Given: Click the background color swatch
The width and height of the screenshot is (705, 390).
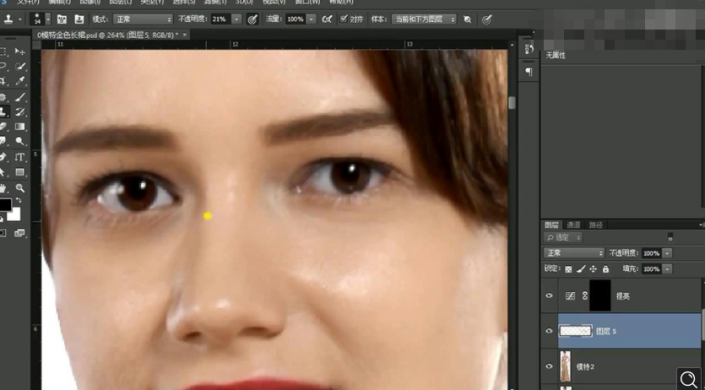Looking at the screenshot, I should point(15,215).
